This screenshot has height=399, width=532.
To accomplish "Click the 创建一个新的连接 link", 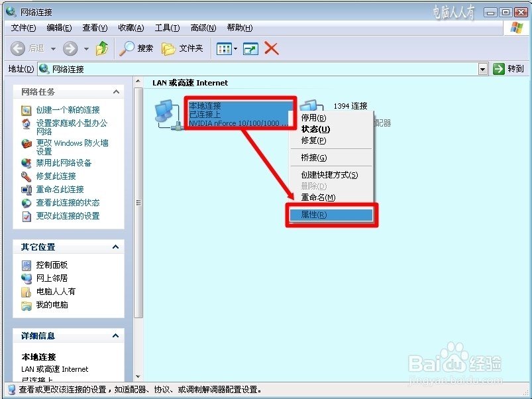I will coord(68,110).
